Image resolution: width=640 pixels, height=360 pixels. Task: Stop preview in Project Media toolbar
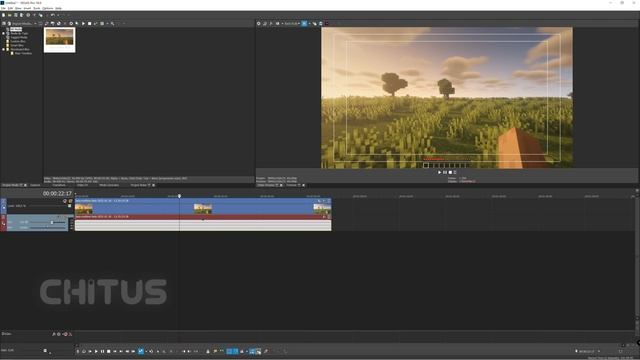pyautogui.click(x=89, y=24)
